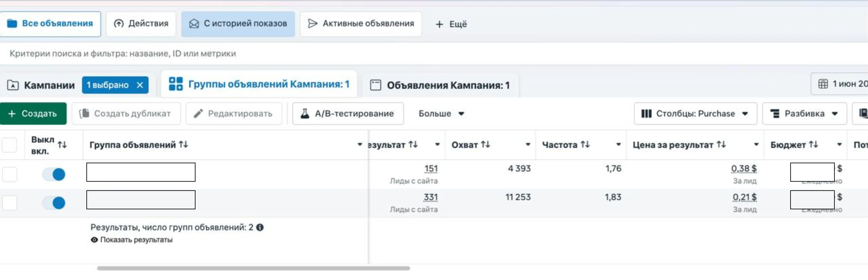Open the 'Частота' column dropdown arrow
This screenshot has width=868, height=280.
618,144
